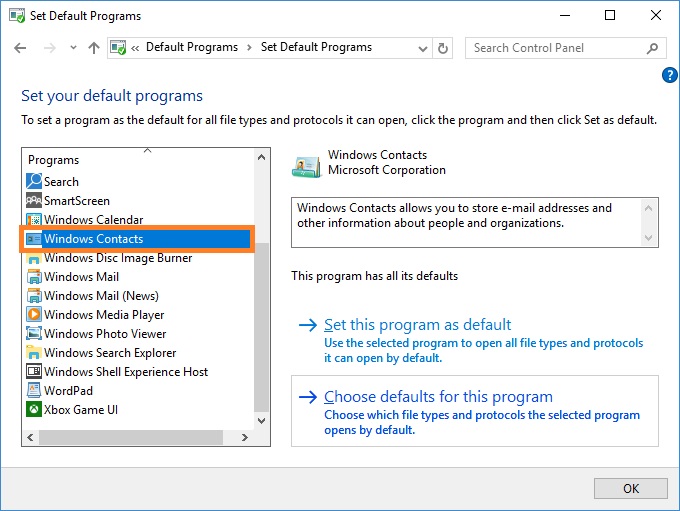This screenshot has width=680, height=511.
Task: Click the Windows Contacts list icon
Action: [x=34, y=239]
